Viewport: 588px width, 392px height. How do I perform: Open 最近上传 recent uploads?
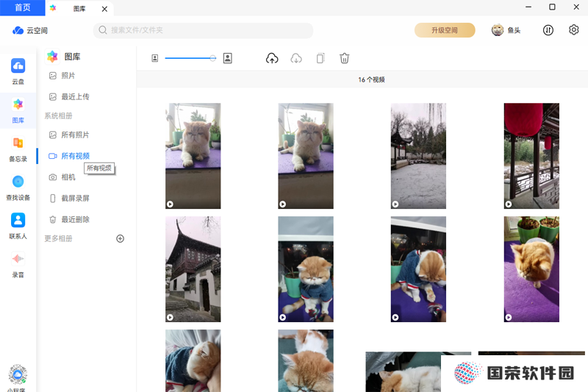pyautogui.click(x=70, y=97)
